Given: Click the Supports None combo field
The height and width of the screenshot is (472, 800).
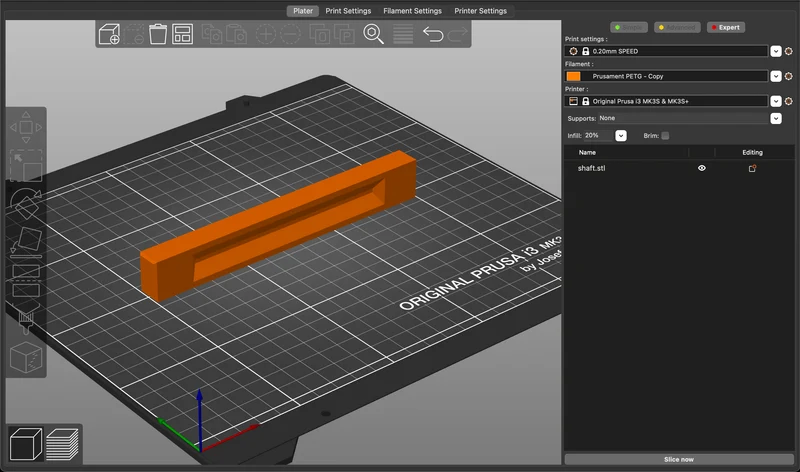Looking at the screenshot, I should pos(683,118).
